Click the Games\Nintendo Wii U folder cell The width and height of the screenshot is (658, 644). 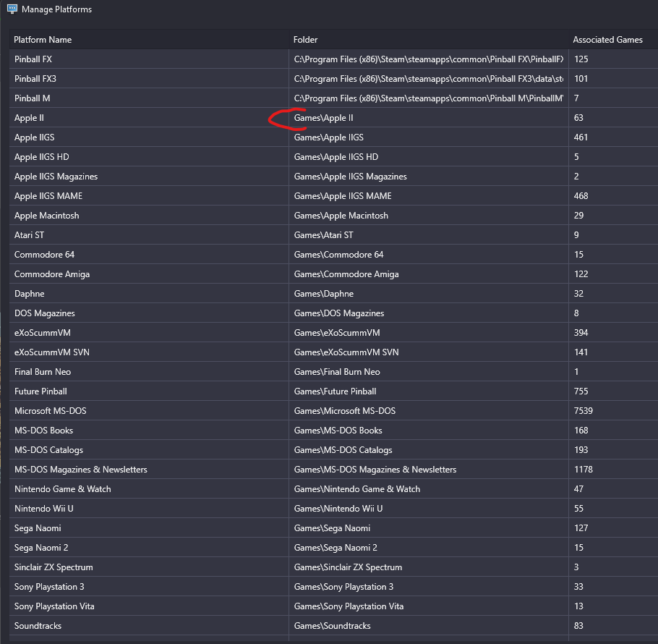(429, 509)
